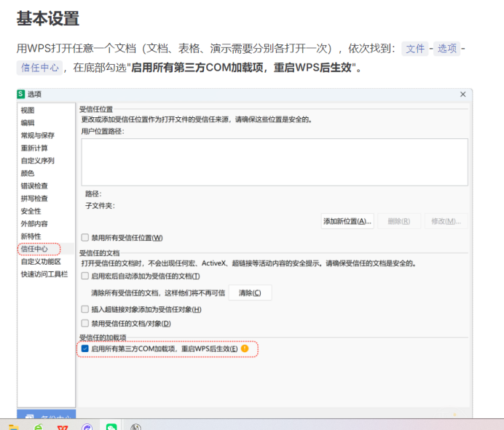Close the 选项 dialog with X
Image resolution: width=504 pixels, height=430 pixels.
coord(463,95)
